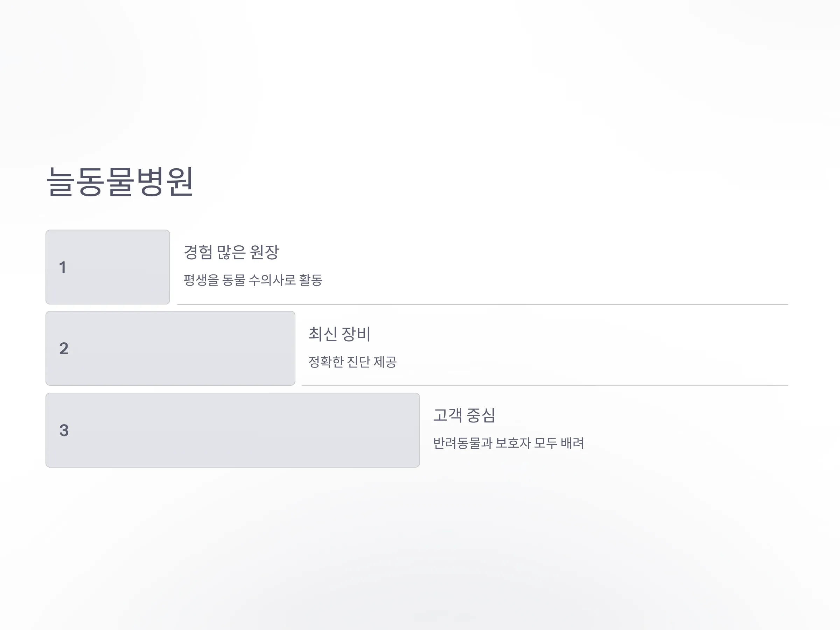Click the heading 고객 중심
The width and height of the screenshot is (840, 630).
pyautogui.click(x=464, y=415)
